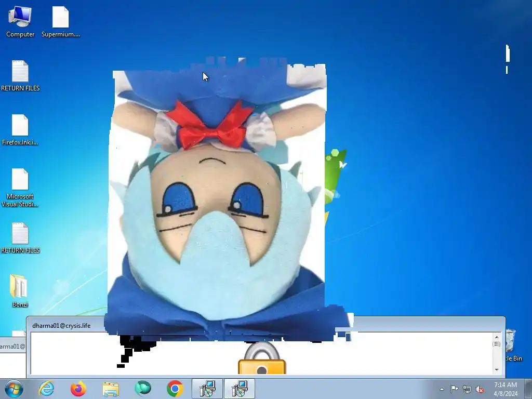Screen dimensions: 532x399
Task: Click the padlock image in ransom window
Action: pos(262,358)
